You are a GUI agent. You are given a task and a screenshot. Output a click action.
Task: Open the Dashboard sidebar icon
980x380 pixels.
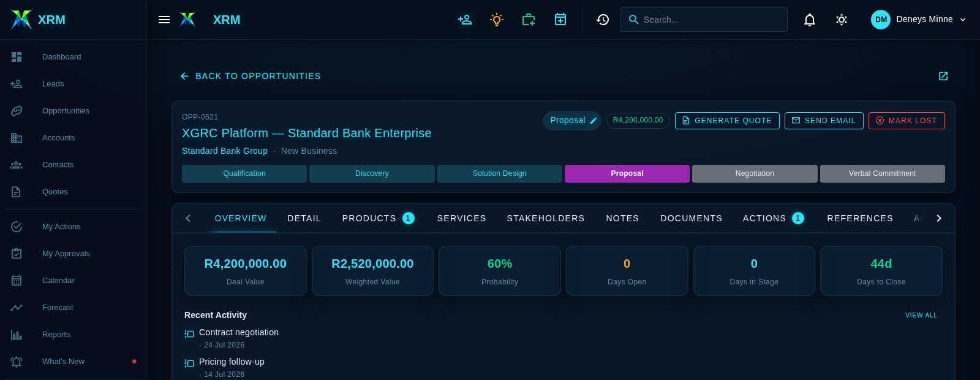coord(17,57)
